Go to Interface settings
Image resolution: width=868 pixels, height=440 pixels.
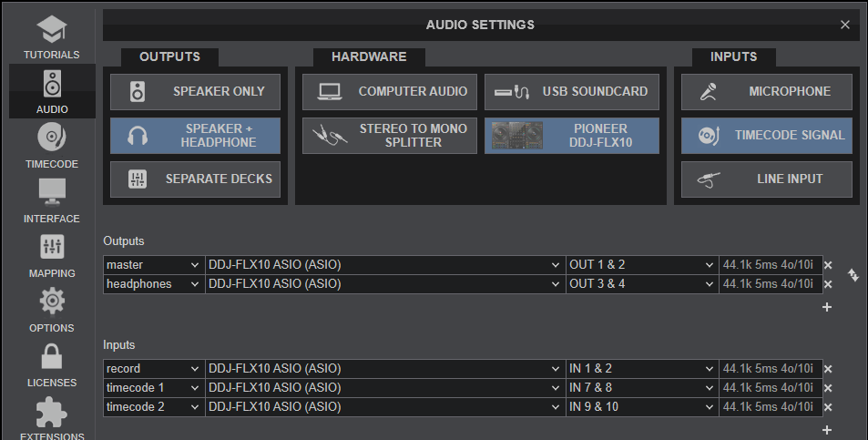click(52, 200)
